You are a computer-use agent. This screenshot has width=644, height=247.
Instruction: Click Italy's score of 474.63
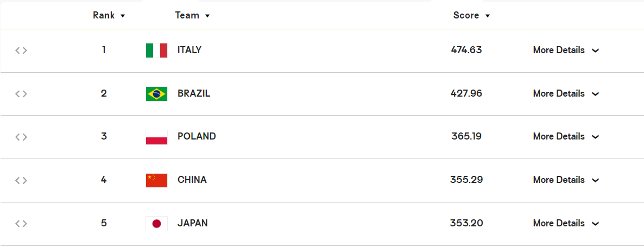pyautogui.click(x=466, y=50)
